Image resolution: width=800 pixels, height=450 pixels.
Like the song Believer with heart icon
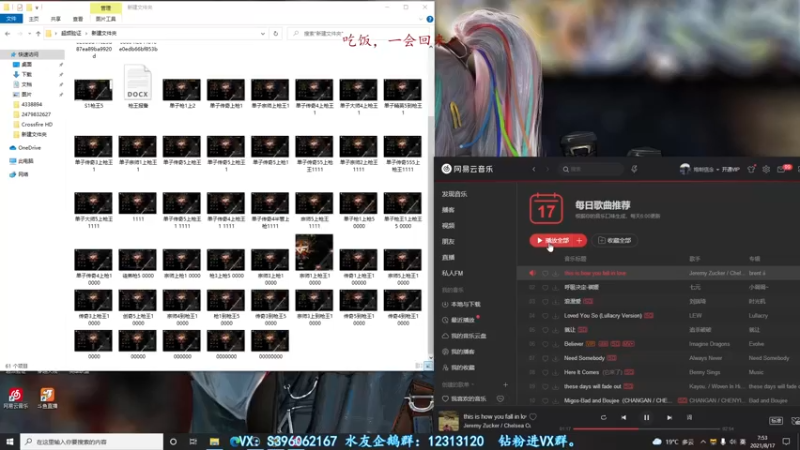pyautogui.click(x=545, y=344)
